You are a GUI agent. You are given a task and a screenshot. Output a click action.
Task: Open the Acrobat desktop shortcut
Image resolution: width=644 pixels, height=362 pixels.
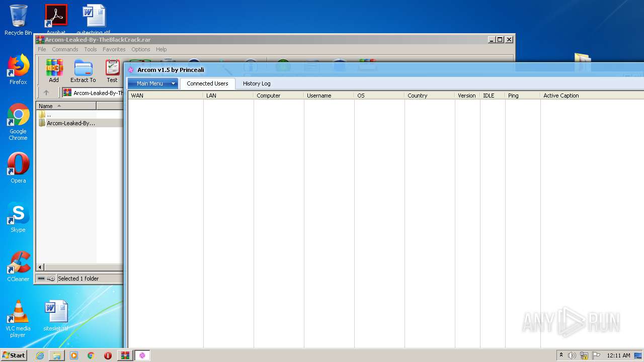pyautogui.click(x=56, y=19)
